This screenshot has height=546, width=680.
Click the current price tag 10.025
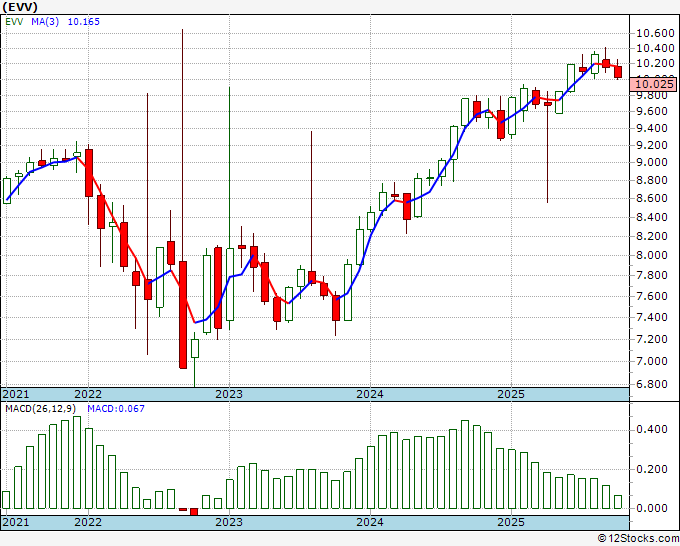pos(654,84)
